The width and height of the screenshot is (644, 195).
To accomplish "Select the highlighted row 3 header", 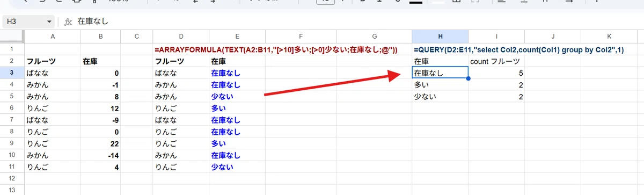I will point(12,73).
